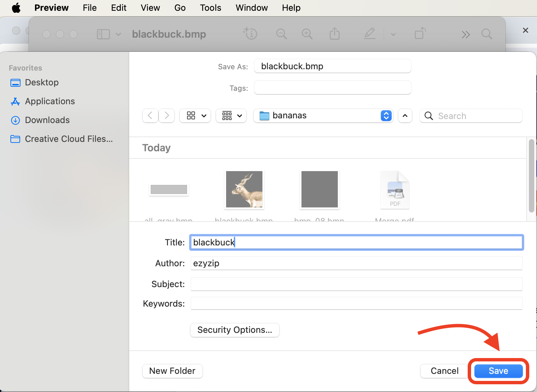Open the Window menu
Screen dimensions: 537x392
click(x=251, y=8)
